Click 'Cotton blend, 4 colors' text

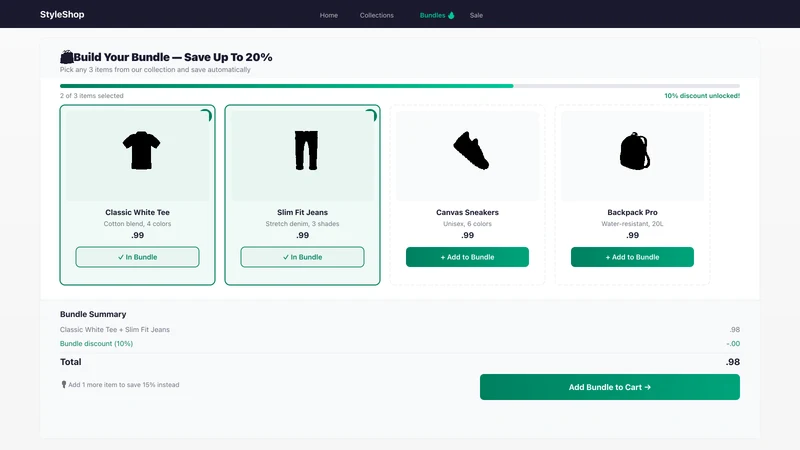pyautogui.click(x=137, y=224)
